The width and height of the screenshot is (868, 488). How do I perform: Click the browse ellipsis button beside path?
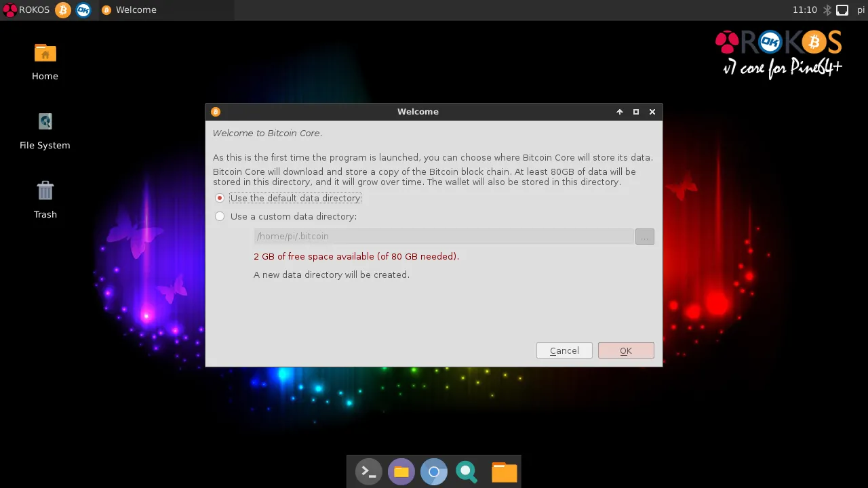pyautogui.click(x=645, y=236)
